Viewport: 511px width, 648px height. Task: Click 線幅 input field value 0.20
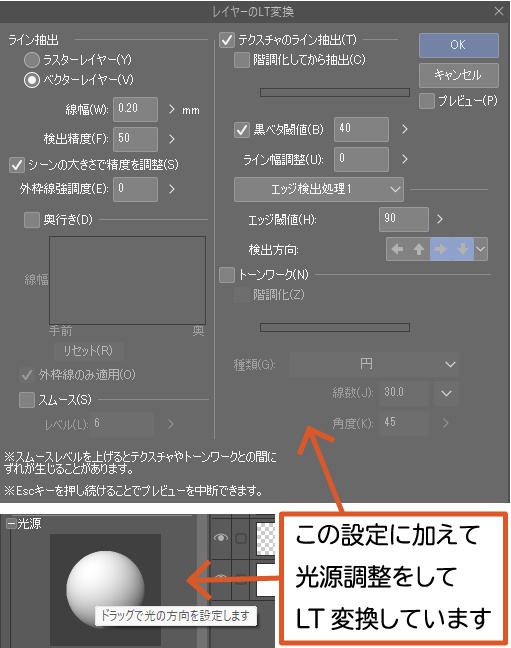tap(136, 109)
